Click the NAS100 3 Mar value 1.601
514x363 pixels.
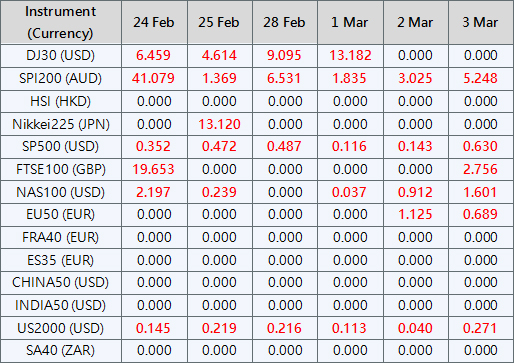click(x=480, y=192)
